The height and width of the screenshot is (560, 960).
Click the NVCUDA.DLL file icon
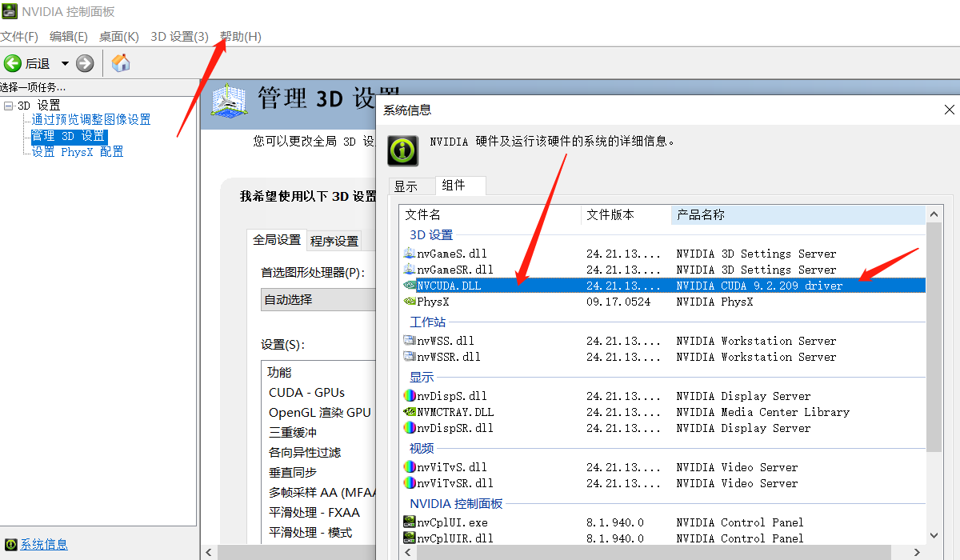coord(410,286)
